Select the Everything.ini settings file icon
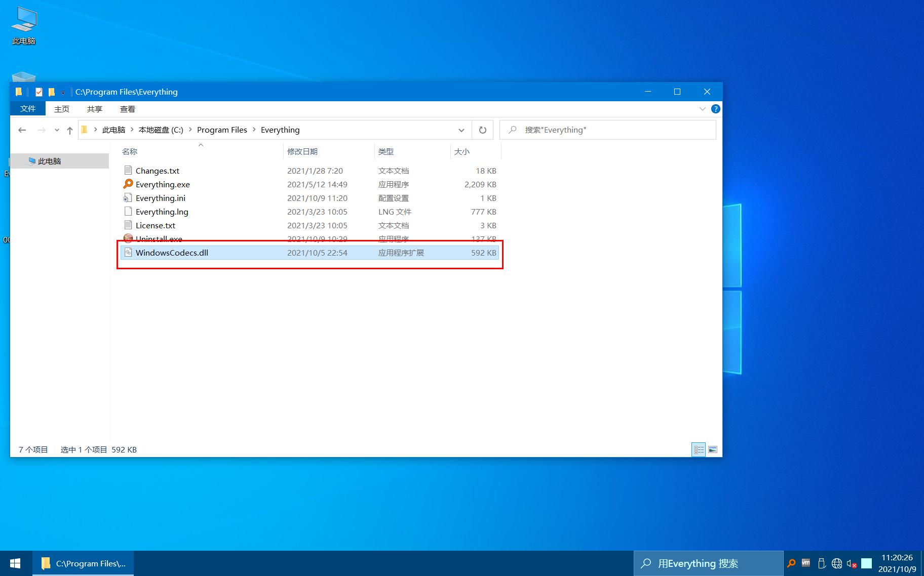This screenshot has width=924, height=576. 128,198
